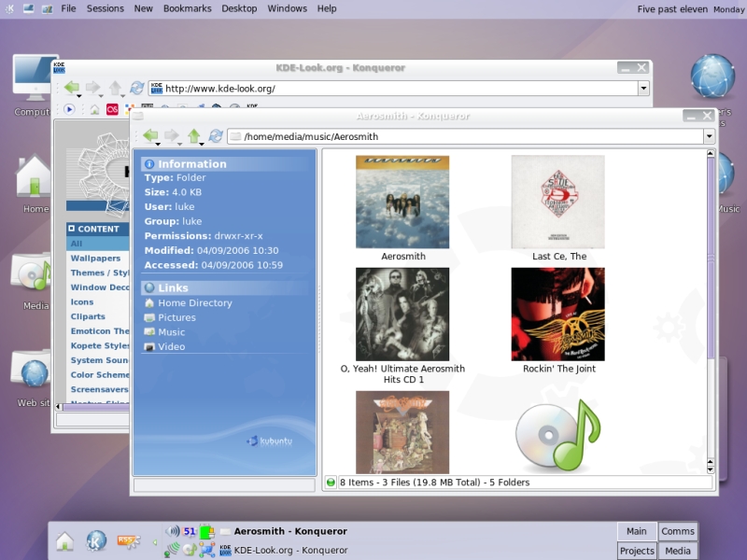This screenshot has height=560, width=747.
Task: Click back arrow in KDE-Look.org window
Action: (72, 87)
